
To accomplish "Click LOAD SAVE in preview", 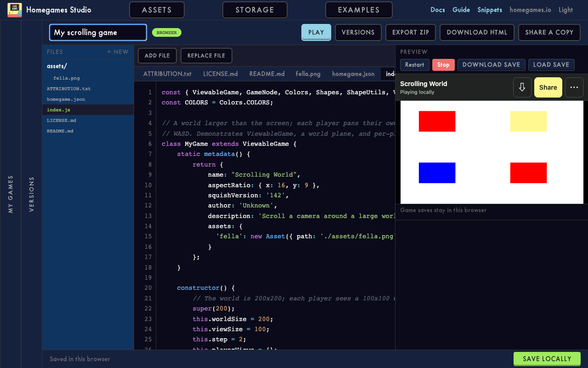I will [551, 65].
